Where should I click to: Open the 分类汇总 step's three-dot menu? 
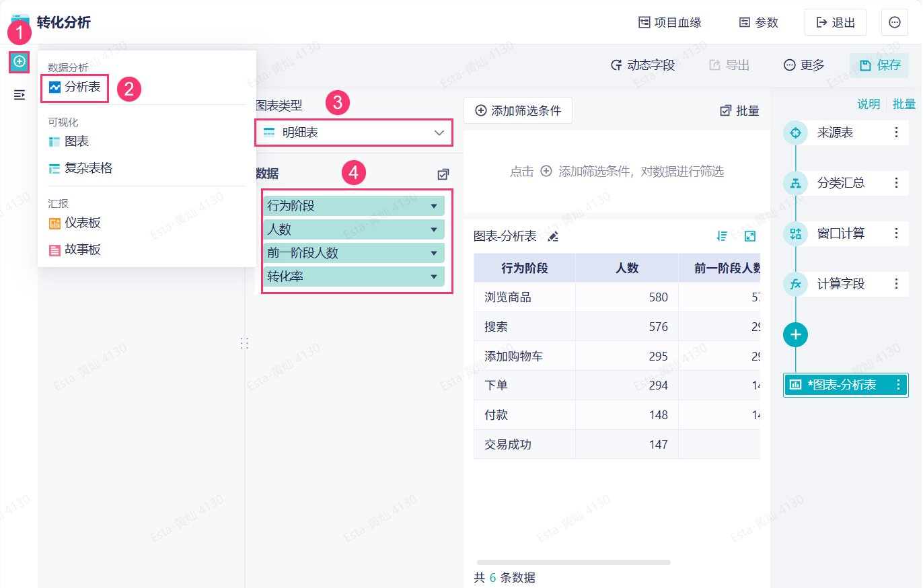point(896,183)
